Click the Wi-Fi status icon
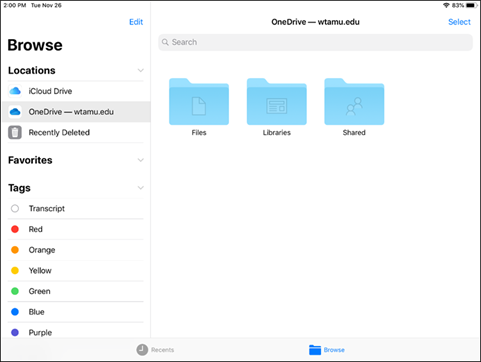Image resolution: width=481 pixels, height=362 pixels. pos(446,5)
